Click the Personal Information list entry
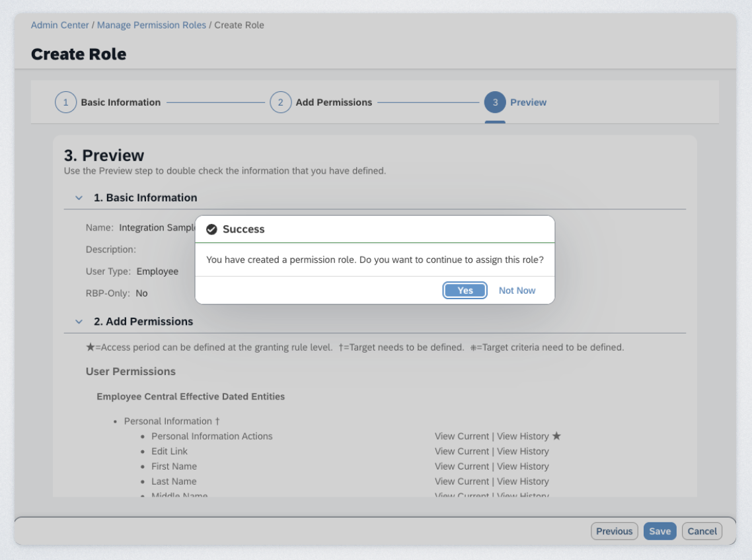 tap(168, 421)
